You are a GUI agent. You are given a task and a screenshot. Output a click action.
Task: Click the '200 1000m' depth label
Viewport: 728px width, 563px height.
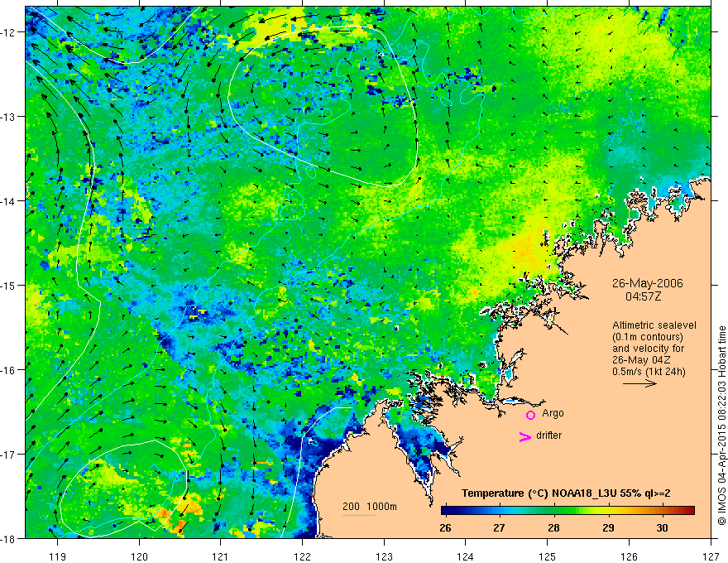(370, 507)
